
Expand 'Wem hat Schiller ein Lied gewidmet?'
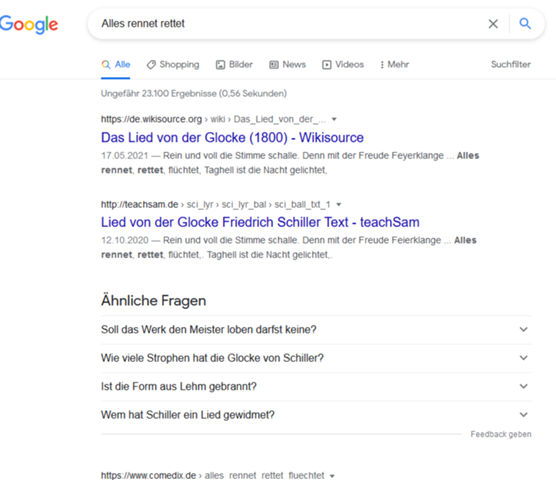click(x=316, y=415)
